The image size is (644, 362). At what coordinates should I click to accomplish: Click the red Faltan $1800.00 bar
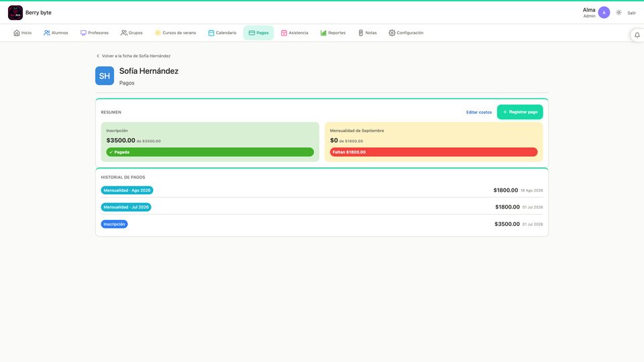click(x=433, y=152)
